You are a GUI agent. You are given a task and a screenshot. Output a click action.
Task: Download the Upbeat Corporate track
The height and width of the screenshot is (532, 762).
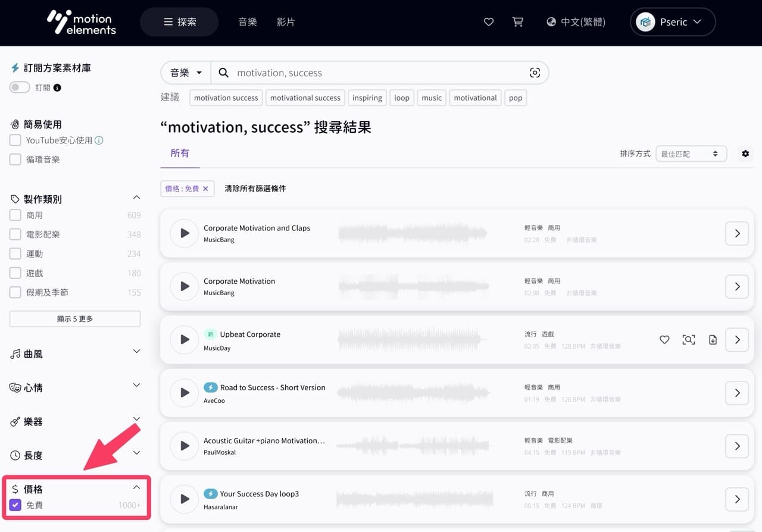pos(713,340)
